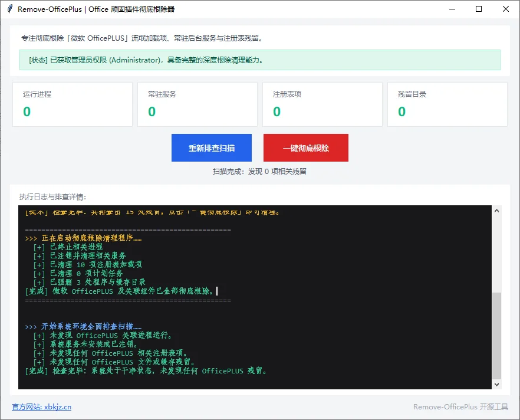Screen dimensions: 520x420
Task: Click the 扫描完成：发现 0 项相关残留 status text
Action: pos(259,172)
